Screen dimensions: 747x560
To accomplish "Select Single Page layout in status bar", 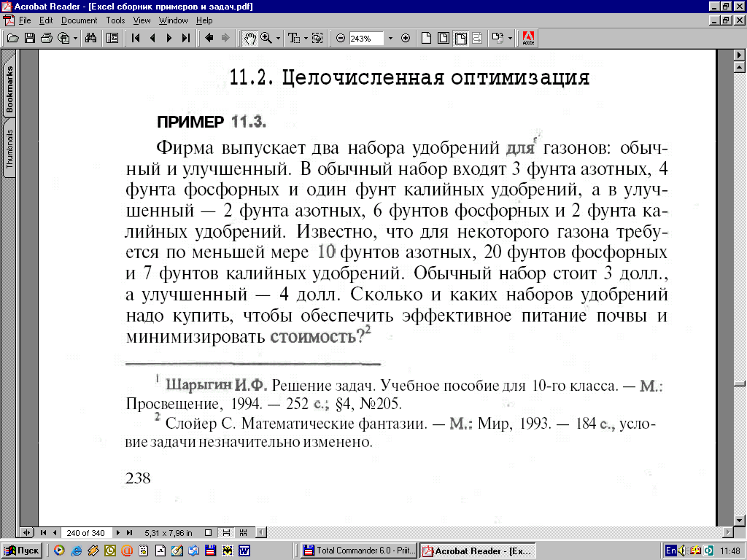I will click(x=208, y=533).
